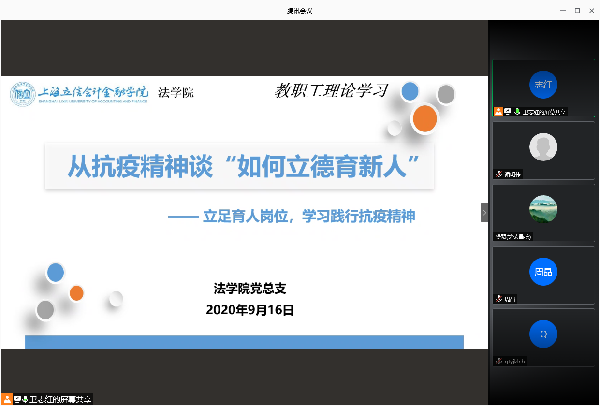Image resolution: width=600 pixels, height=406 pixels.
Task: Select the last blue participant avatar
Action: click(543, 333)
